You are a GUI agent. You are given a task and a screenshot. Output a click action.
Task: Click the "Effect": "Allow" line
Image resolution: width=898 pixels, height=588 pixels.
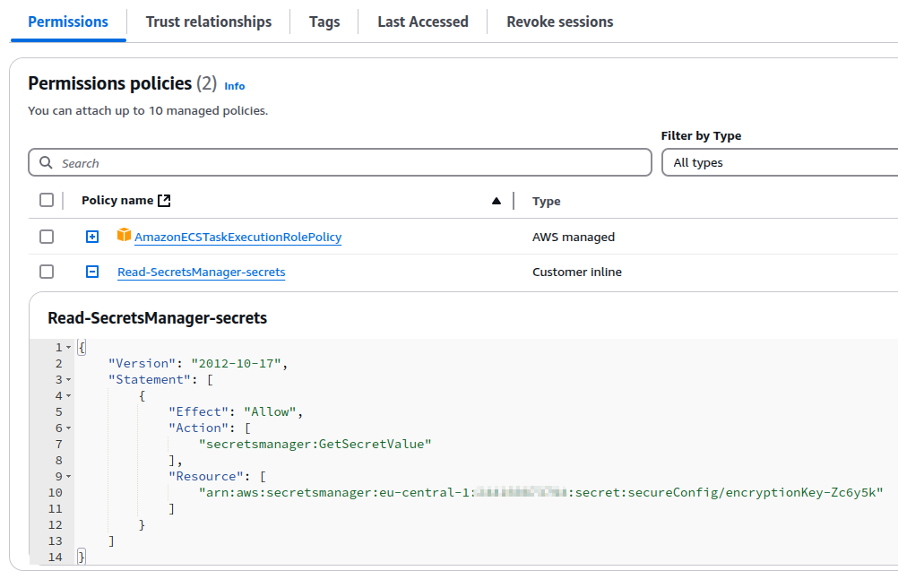pos(236,411)
